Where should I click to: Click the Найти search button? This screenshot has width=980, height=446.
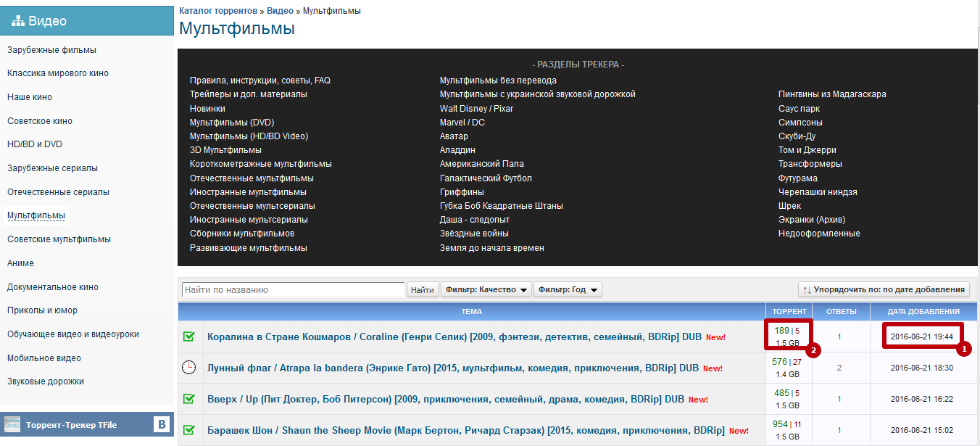(423, 289)
